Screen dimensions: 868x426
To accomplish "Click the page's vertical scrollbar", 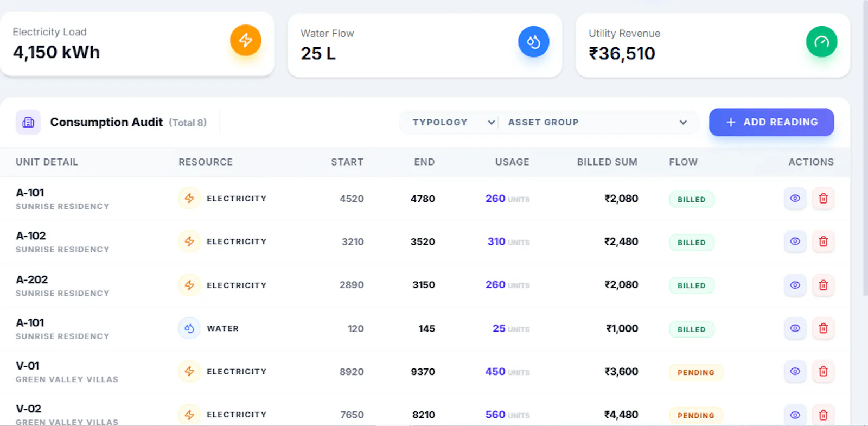I will 865,148.
